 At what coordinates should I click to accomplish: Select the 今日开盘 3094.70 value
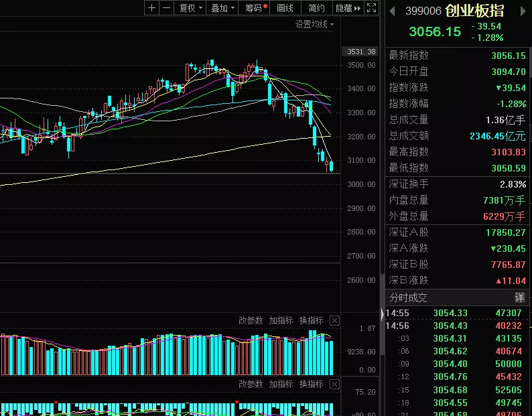tap(509, 72)
